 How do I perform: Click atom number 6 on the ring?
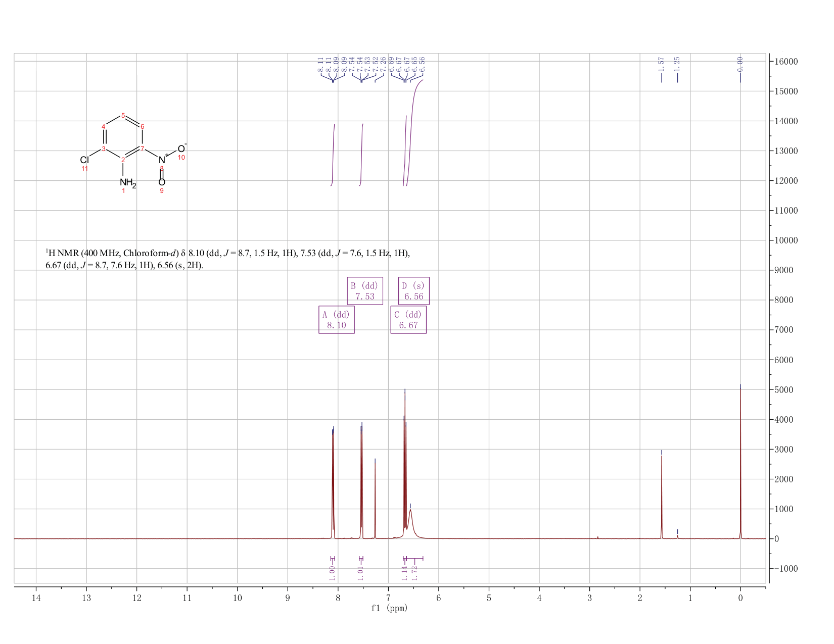click(x=143, y=126)
